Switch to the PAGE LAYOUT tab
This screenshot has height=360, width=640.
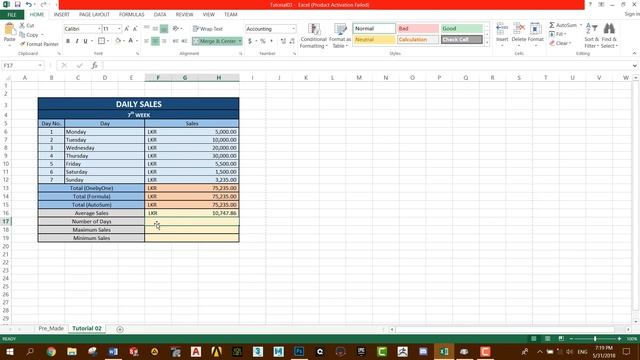[x=94, y=14]
